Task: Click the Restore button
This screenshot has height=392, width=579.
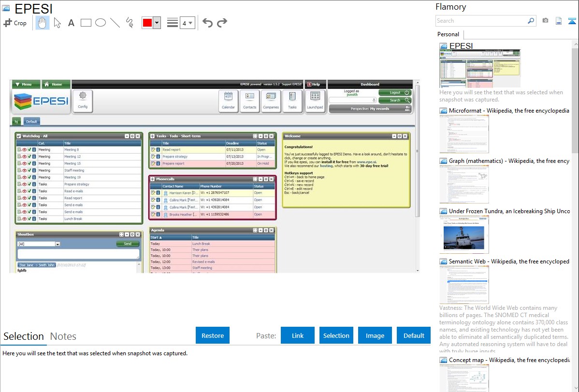Action: [x=213, y=335]
